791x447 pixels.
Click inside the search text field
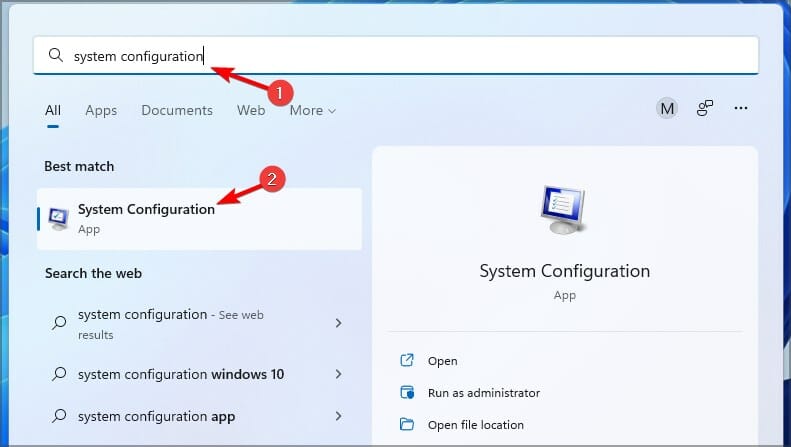pos(396,55)
